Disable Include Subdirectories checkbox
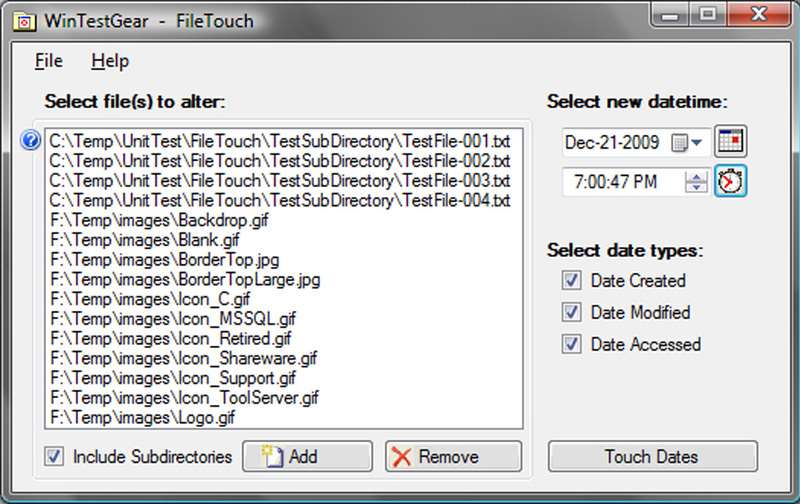The width and height of the screenshot is (800, 504). [54, 456]
